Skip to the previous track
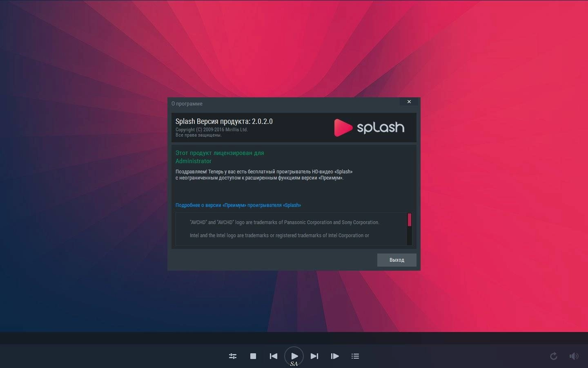 click(x=274, y=356)
